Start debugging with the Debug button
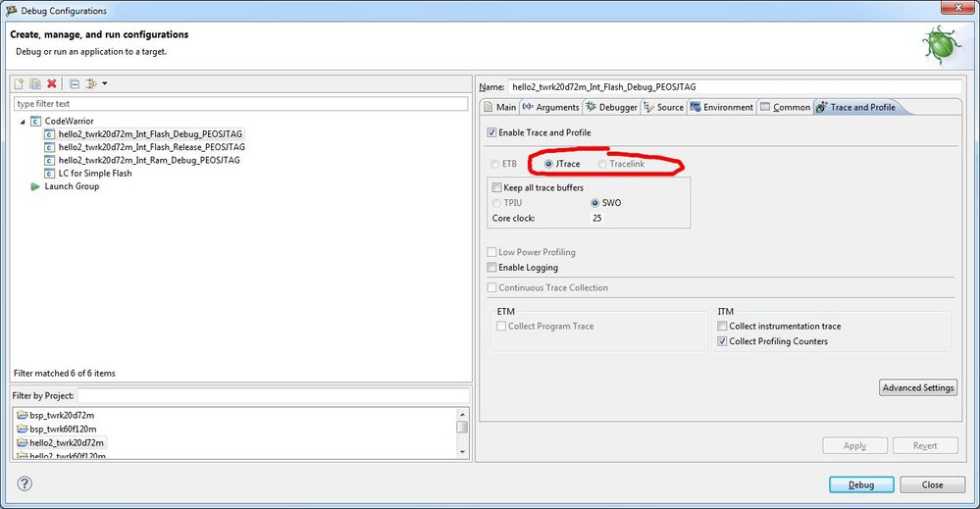The height and width of the screenshot is (509, 980). click(861, 484)
